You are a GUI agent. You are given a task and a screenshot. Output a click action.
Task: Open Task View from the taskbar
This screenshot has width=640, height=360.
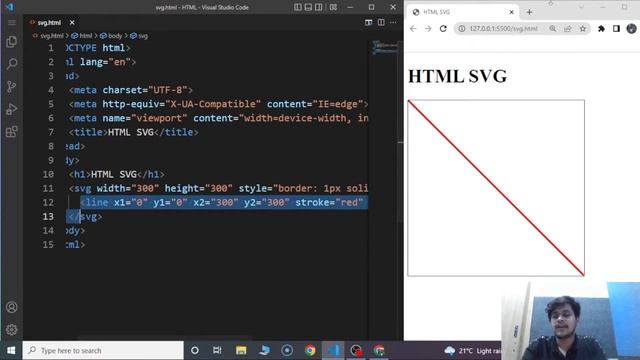click(x=217, y=351)
